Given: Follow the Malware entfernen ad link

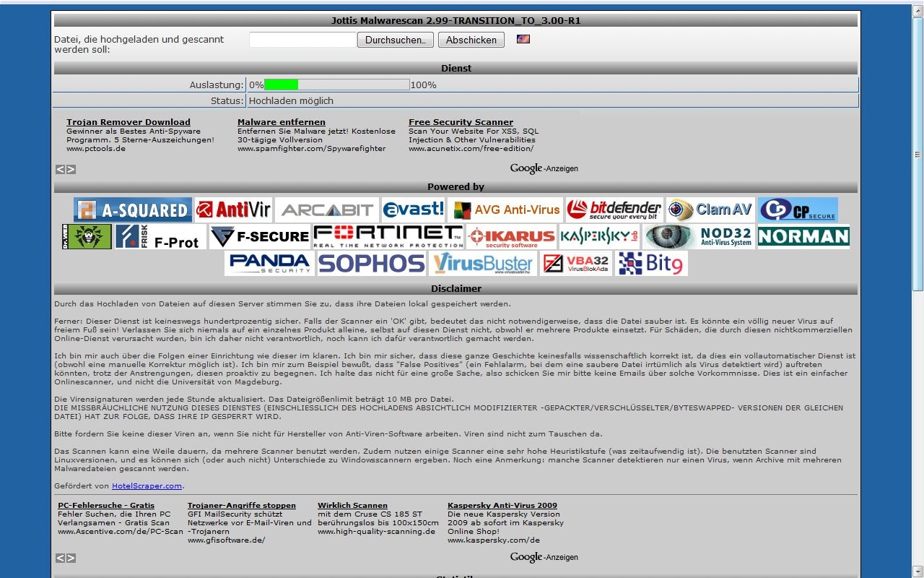Looking at the screenshot, I should pos(282,122).
